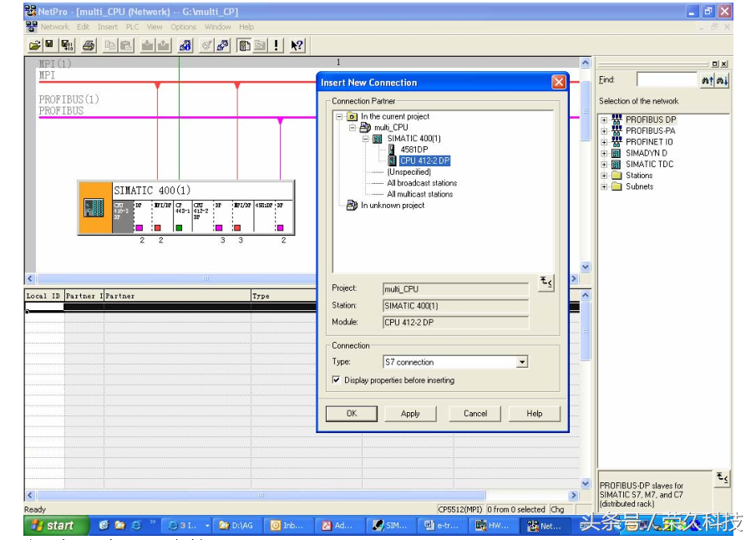This screenshot has height=540, width=756.
Task: Click the Find upward binoculars icon
Action: point(708,80)
